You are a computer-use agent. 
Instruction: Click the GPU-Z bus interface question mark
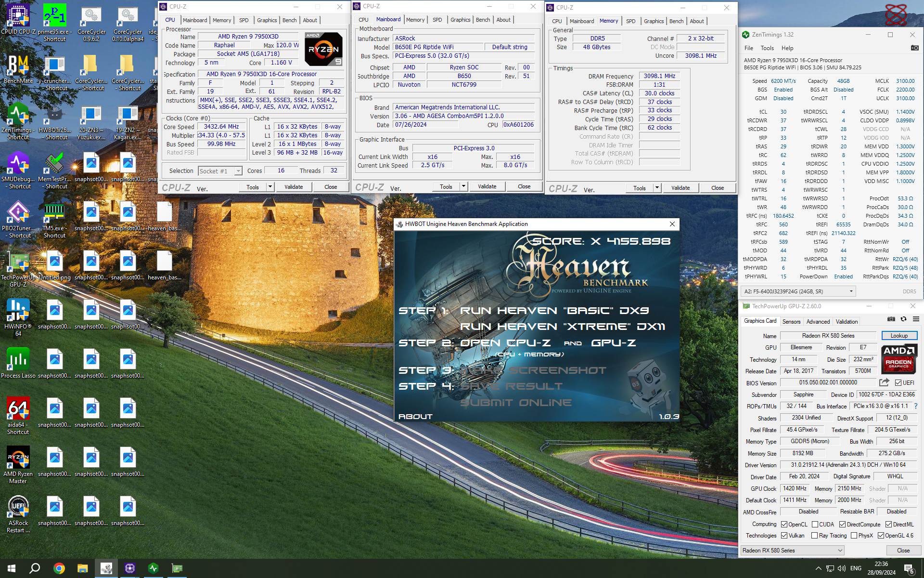click(916, 406)
